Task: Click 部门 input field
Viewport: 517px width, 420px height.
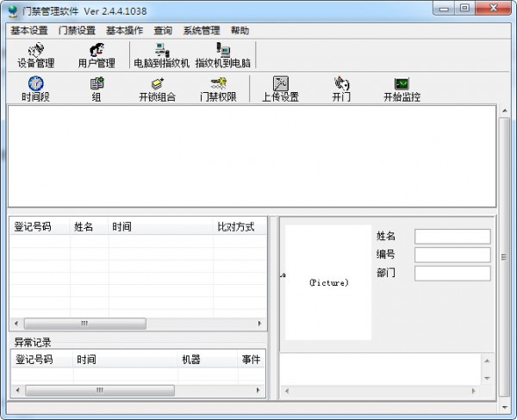Action: 452,274
